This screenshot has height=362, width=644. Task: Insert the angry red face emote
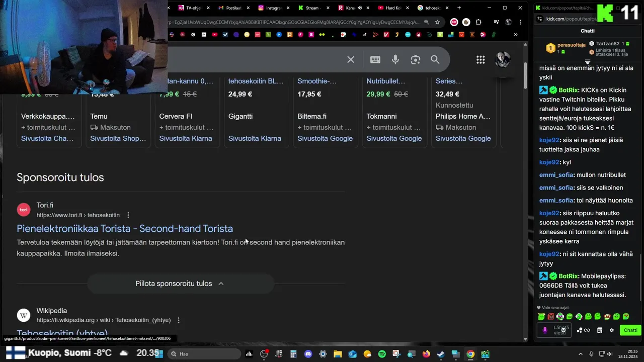coord(550,317)
